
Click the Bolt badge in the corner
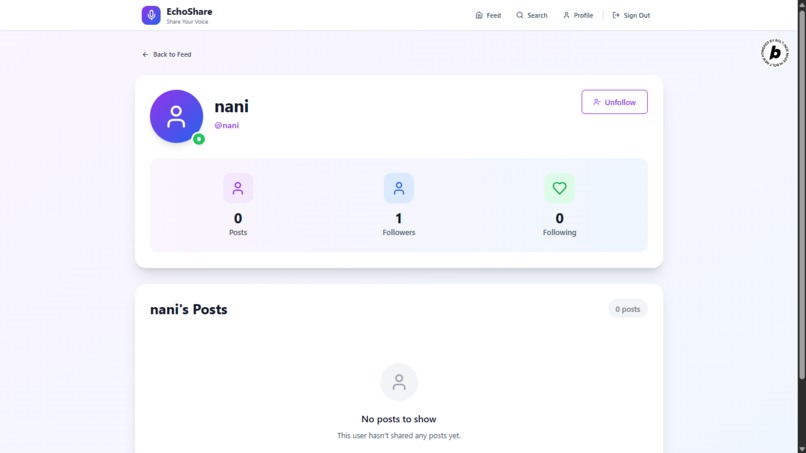point(775,52)
